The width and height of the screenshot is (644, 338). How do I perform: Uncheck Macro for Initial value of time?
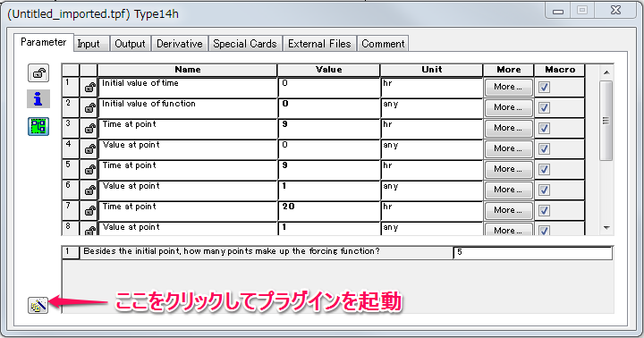pos(544,87)
